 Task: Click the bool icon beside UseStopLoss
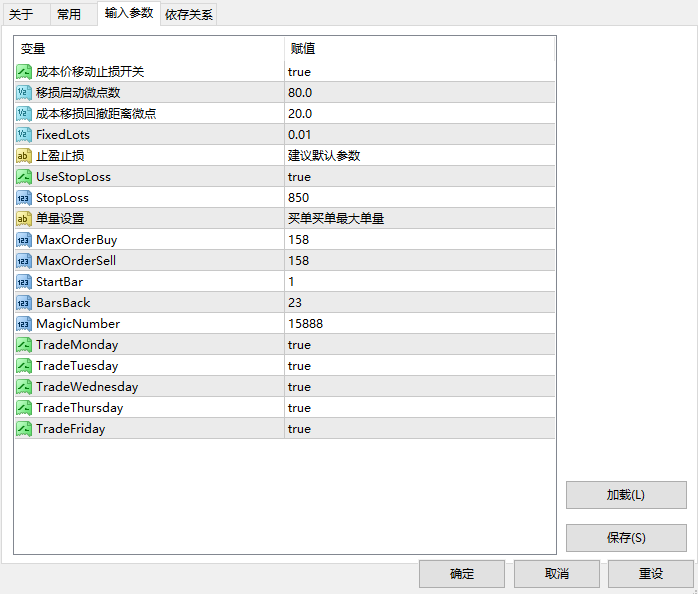(x=24, y=177)
